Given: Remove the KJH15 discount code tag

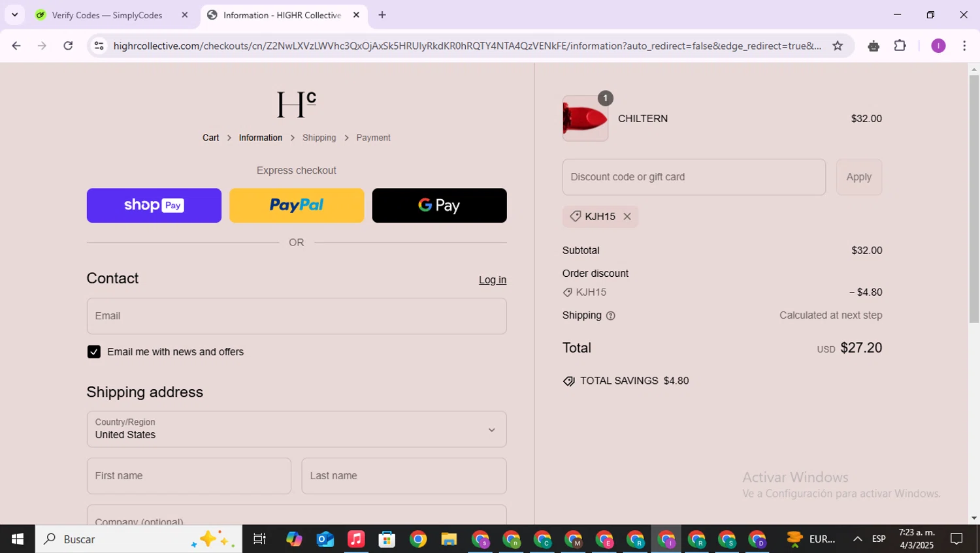Looking at the screenshot, I should click(x=627, y=217).
